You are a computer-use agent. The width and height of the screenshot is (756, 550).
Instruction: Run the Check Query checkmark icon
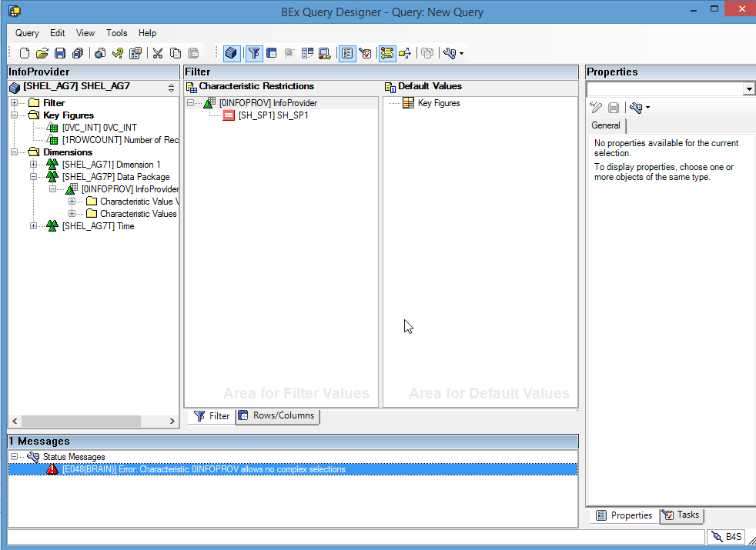point(118,53)
